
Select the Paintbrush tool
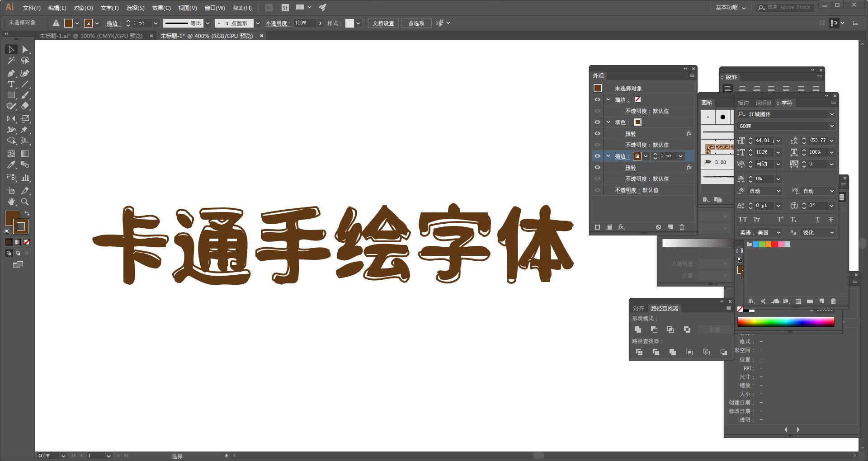point(26,95)
